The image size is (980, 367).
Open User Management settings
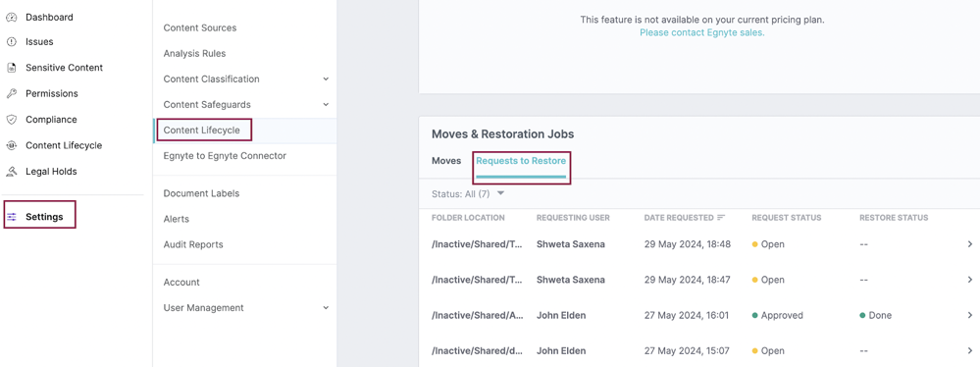tap(204, 307)
